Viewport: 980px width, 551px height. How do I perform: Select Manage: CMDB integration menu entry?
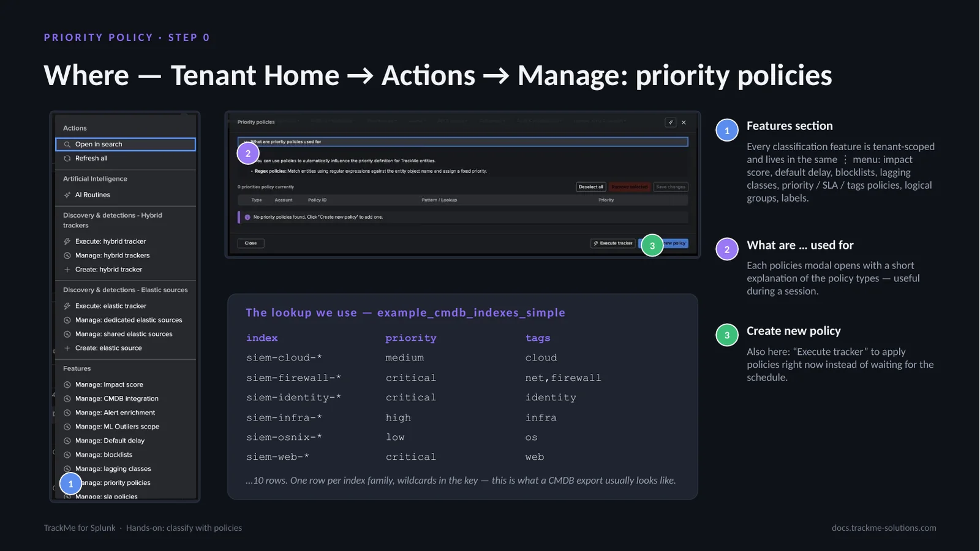(x=116, y=399)
